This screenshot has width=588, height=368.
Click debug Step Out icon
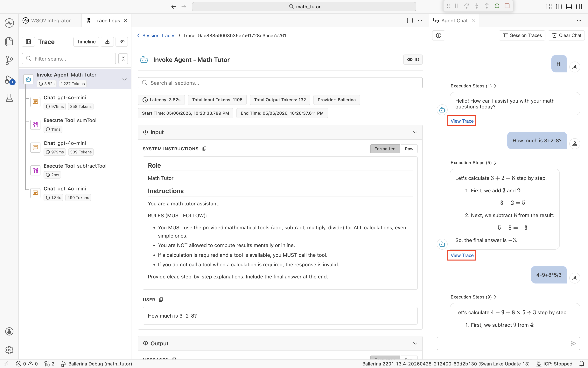click(x=487, y=6)
